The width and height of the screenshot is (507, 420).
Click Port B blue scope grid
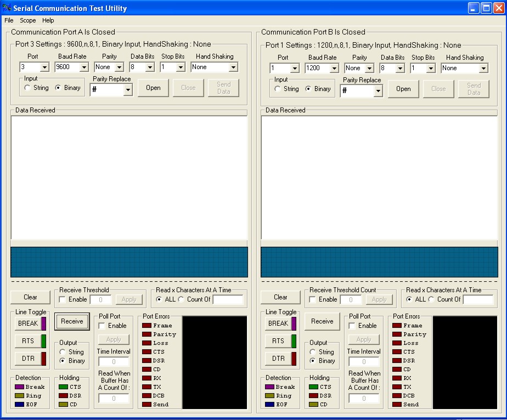coord(379,262)
